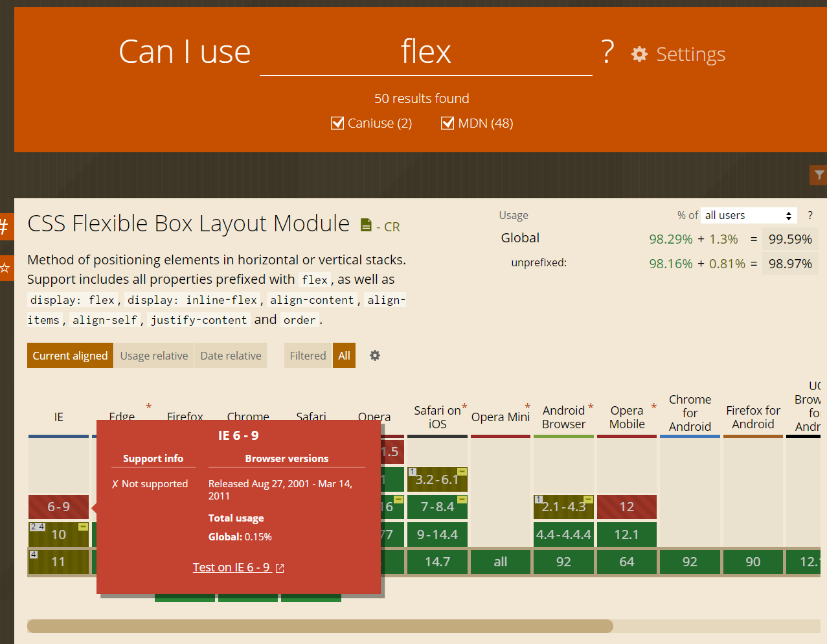Switch to Date relative view

pyautogui.click(x=231, y=356)
